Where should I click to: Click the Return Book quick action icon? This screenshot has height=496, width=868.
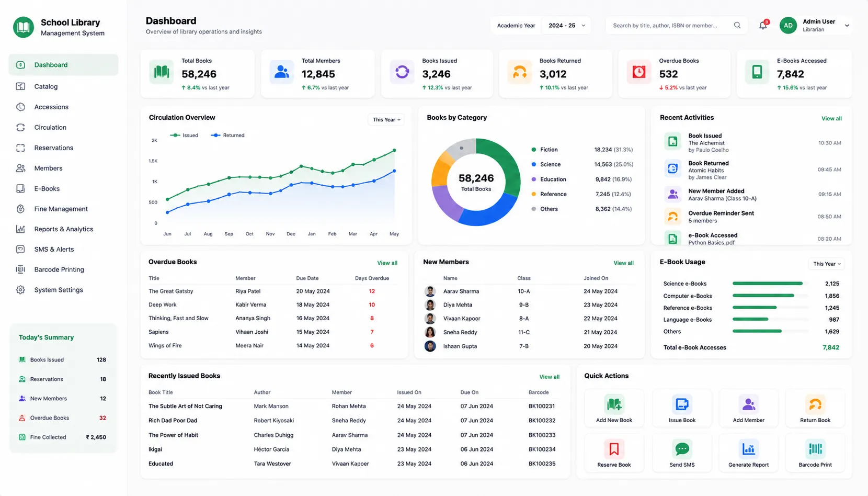click(x=815, y=404)
